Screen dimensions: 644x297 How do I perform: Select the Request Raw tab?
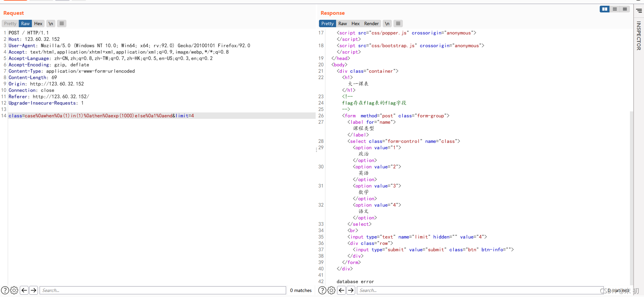(x=25, y=23)
